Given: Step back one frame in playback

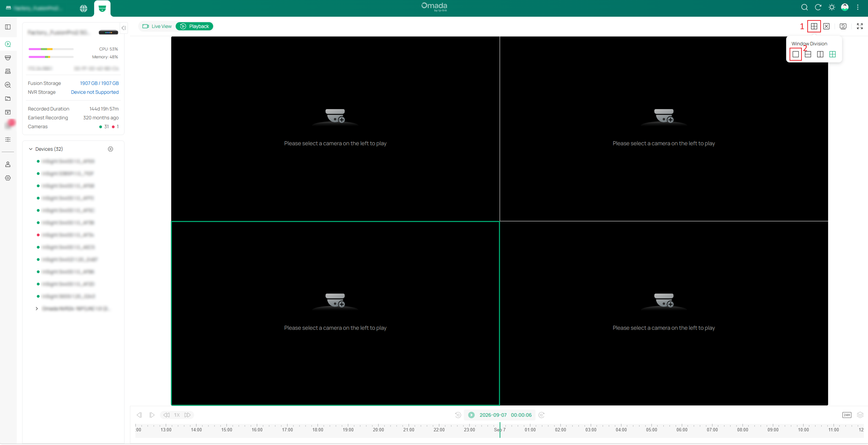Looking at the screenshot, I should click(x=139, y=415).
